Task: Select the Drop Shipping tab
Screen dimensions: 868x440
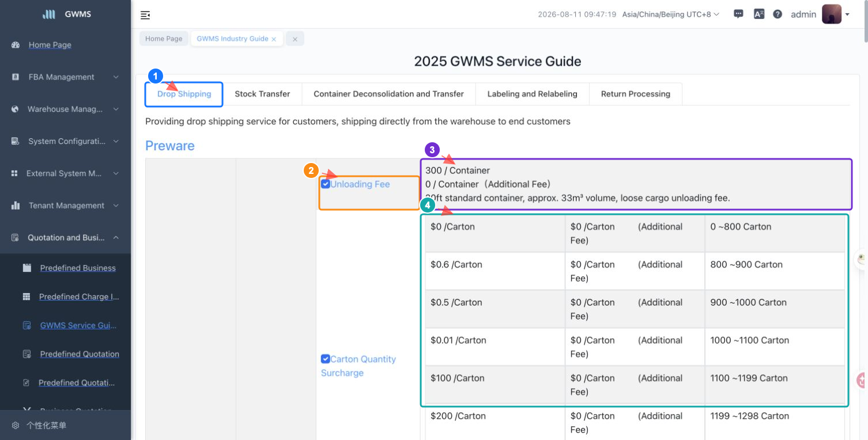Action: pos(184,94)
